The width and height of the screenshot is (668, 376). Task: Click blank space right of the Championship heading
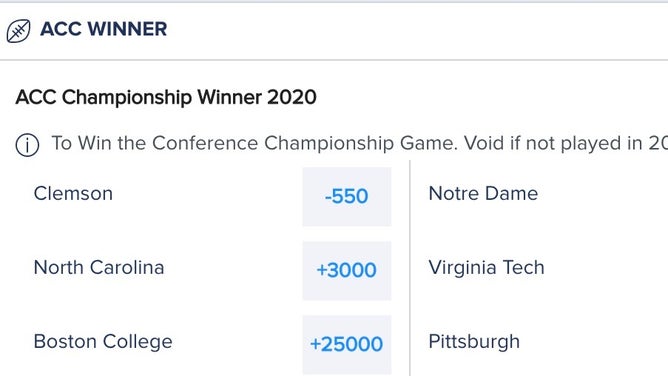490,98
